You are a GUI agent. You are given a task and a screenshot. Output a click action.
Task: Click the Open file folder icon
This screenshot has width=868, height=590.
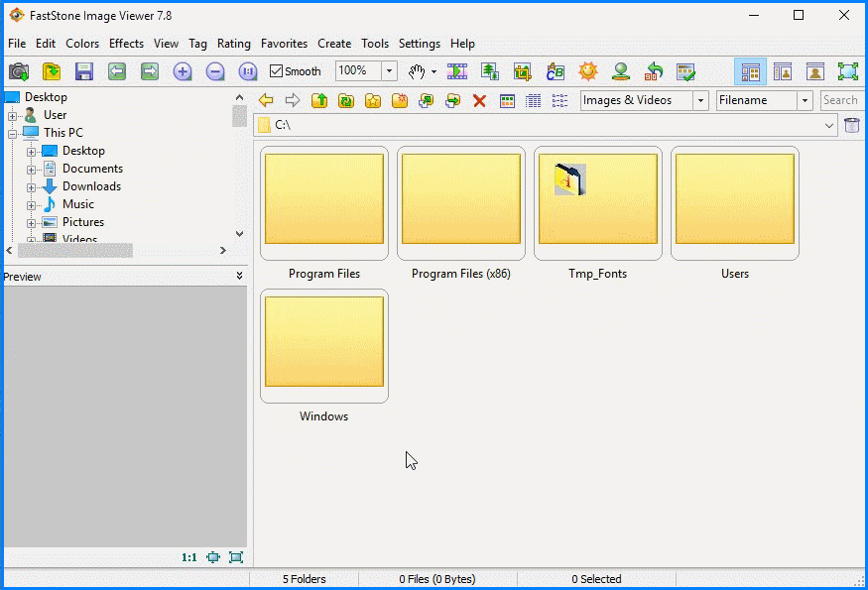[x=52, y=71]
